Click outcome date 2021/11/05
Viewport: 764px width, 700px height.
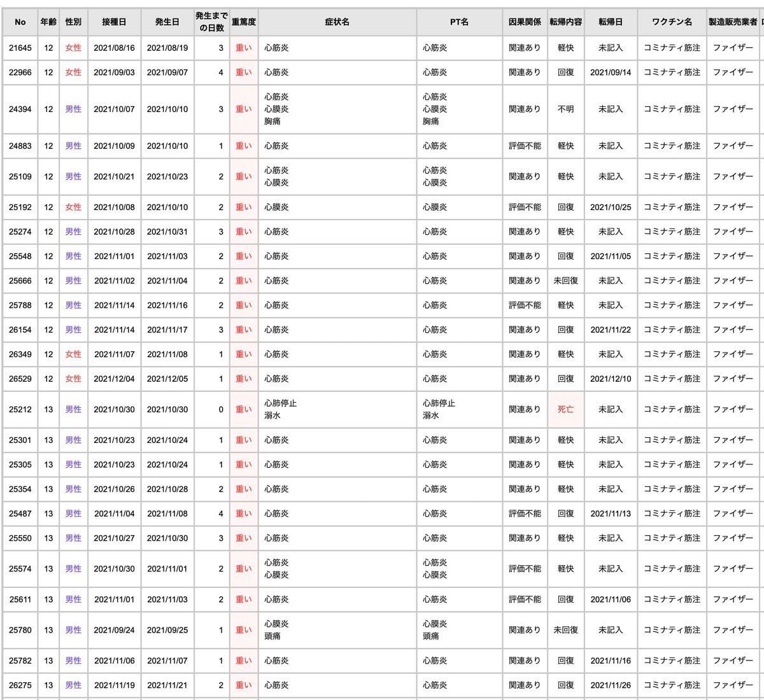(611, 256)
